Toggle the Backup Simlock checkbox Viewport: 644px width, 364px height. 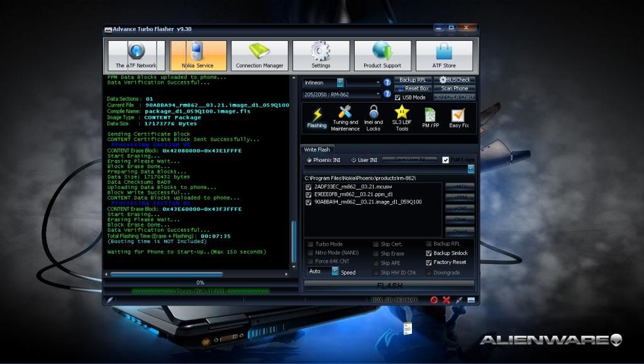429,253
